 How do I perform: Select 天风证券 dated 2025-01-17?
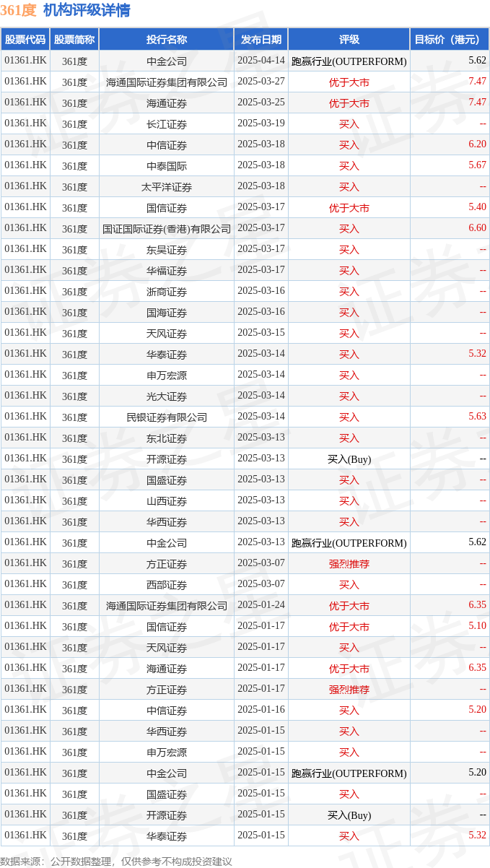167,648
